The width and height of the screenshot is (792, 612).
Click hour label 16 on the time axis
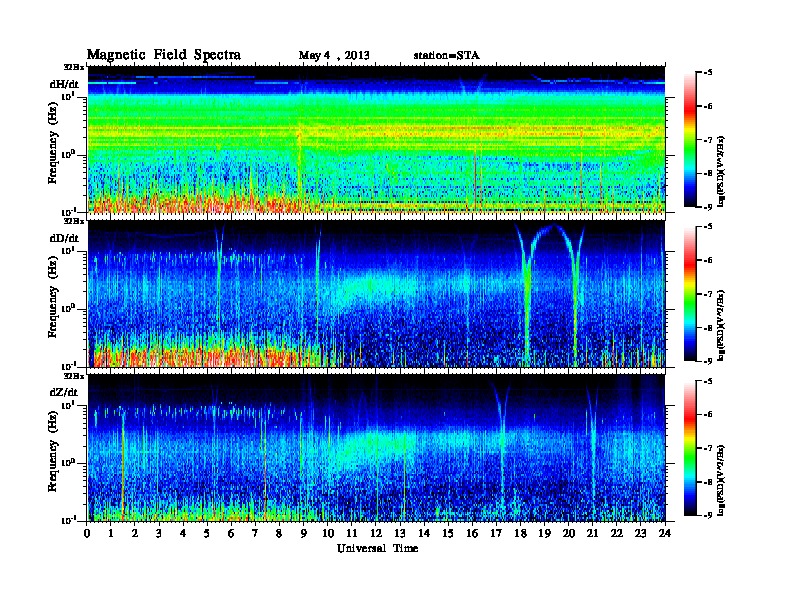(472, 533)
